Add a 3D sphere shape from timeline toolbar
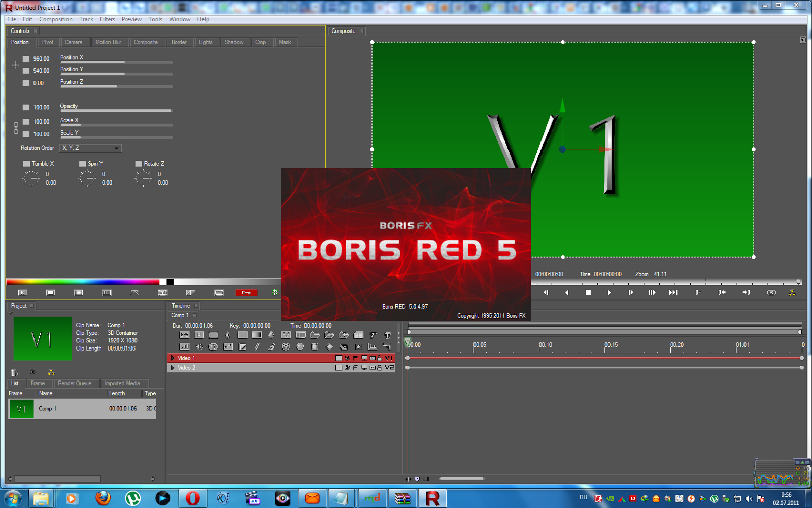The width and height of the screenshot is (812, 508). (300, 347)
